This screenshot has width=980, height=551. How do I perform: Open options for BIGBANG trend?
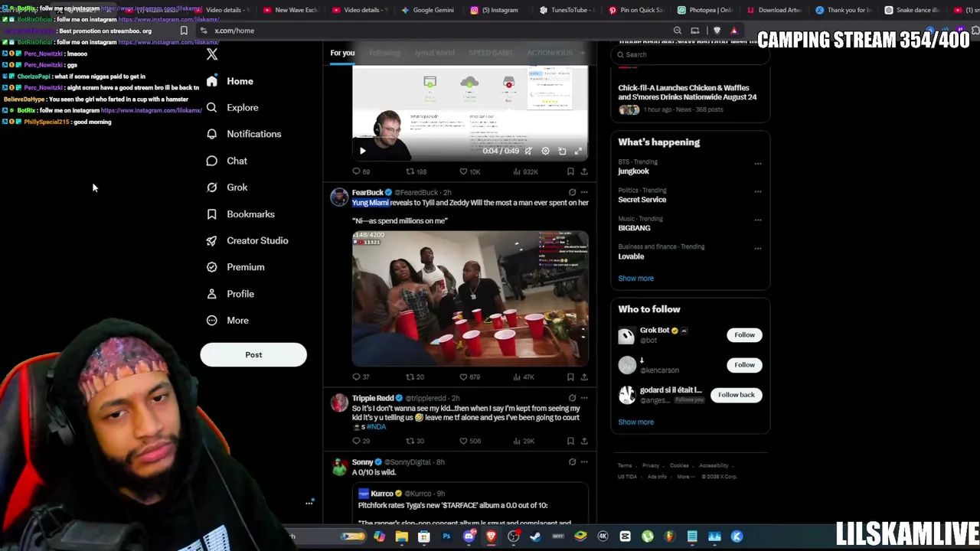point(758,220)
